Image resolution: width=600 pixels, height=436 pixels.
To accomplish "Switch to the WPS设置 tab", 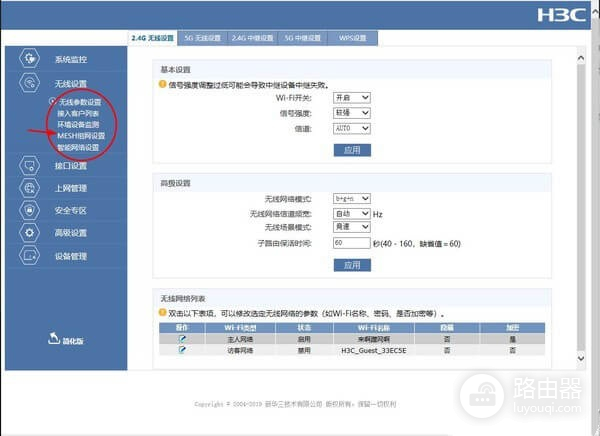I will tap(352, 38).
